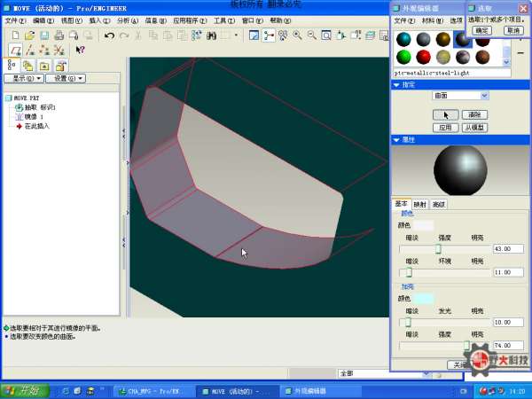
Task: Open the 显示 dropdown in model tree
Action: (23, 78)
